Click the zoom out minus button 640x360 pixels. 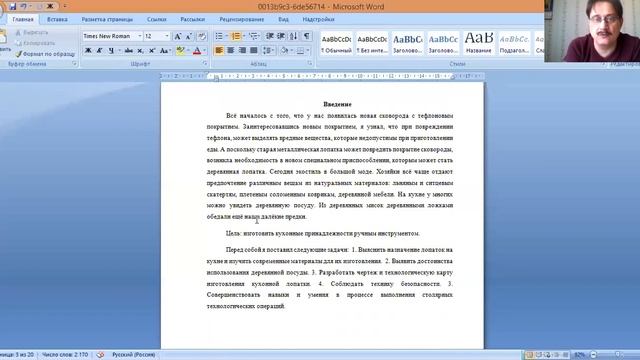pos(593,355)
